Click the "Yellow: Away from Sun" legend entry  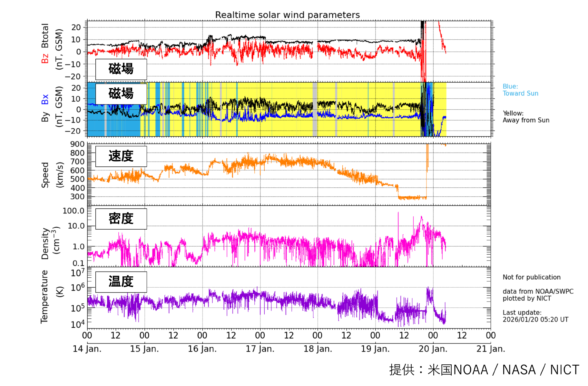pyautogui.click(x=526, y=117)
